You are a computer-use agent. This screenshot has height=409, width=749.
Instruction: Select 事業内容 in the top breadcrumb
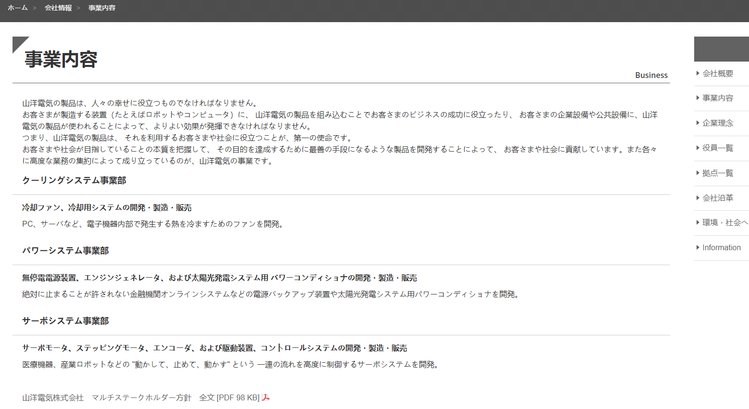pos(102,8)
